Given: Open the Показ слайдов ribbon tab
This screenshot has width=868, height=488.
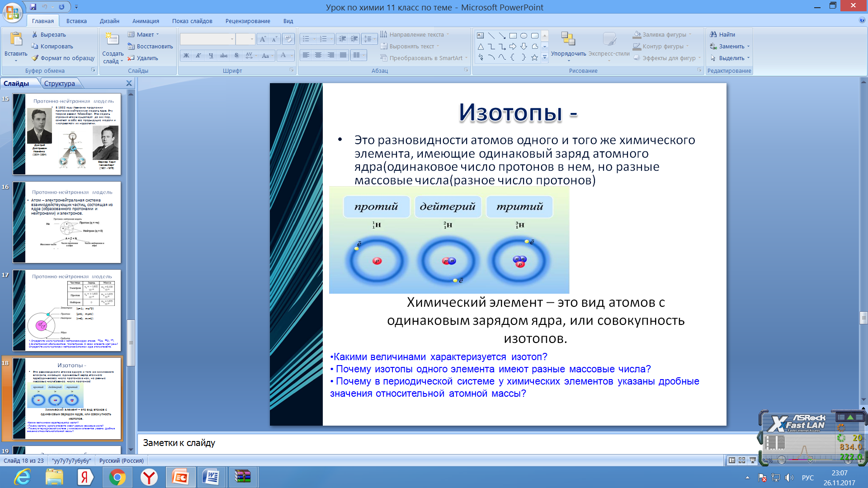Looking at the screenshot, I should [192, 21].
